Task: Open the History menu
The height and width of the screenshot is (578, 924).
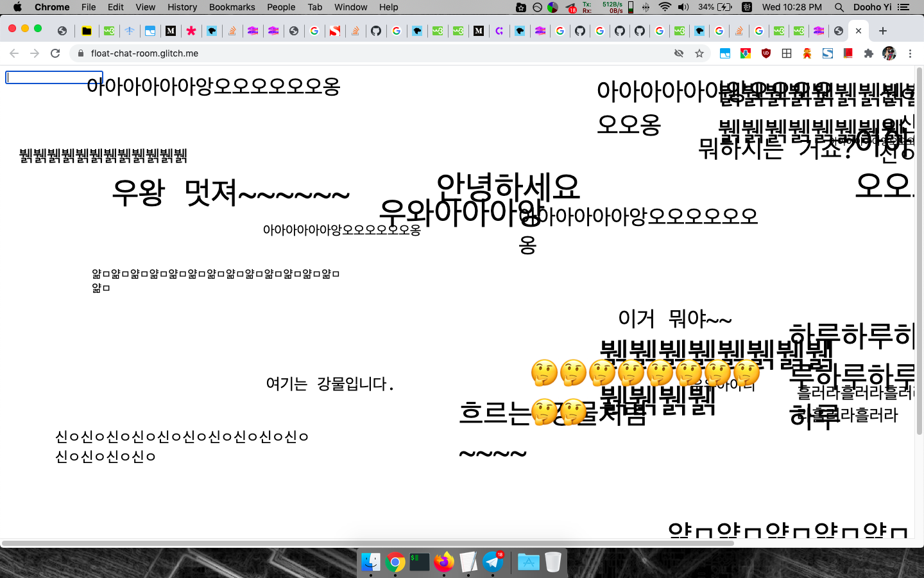Action: [x=182, y=7]
